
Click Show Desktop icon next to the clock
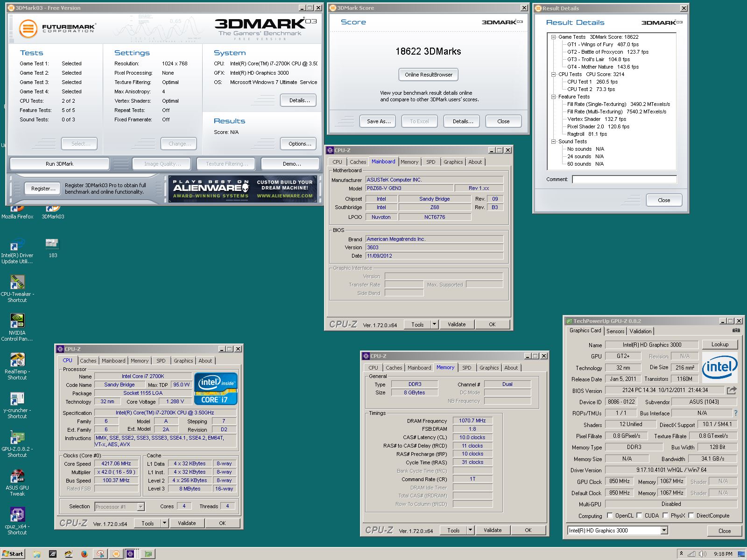(x=741, y=554)
